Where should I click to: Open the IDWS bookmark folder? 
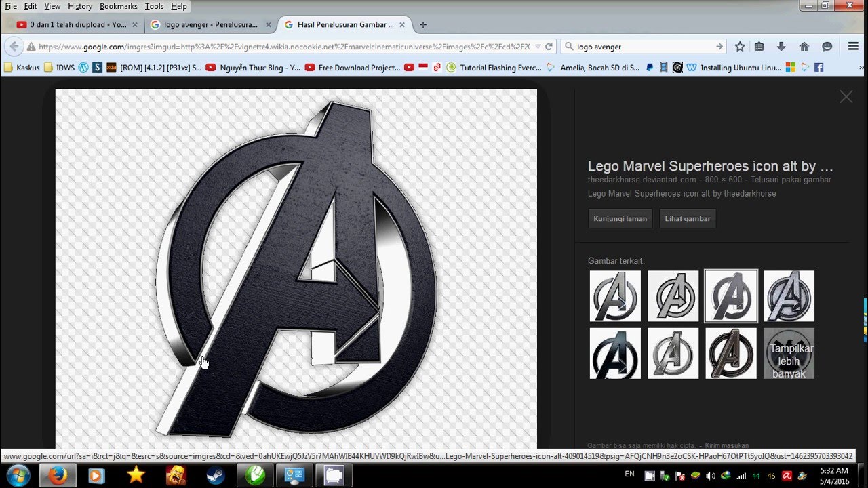tap(60, 68)
